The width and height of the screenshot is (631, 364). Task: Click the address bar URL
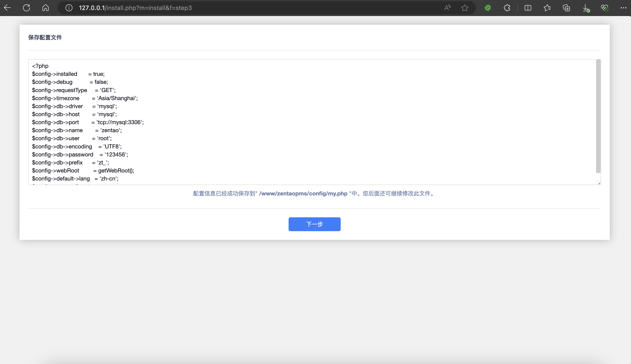[135, 8]
